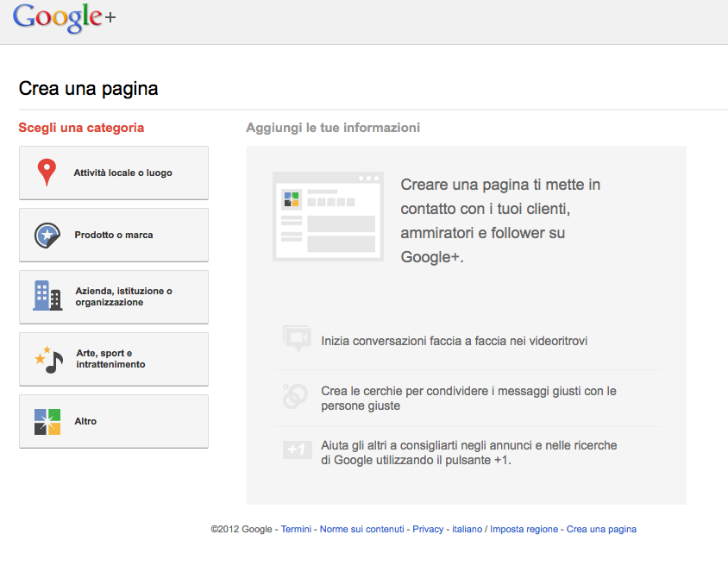Viewport: 728px width, 566px height.
Task: Click the red map pin icon
Action: click(47, 173)
